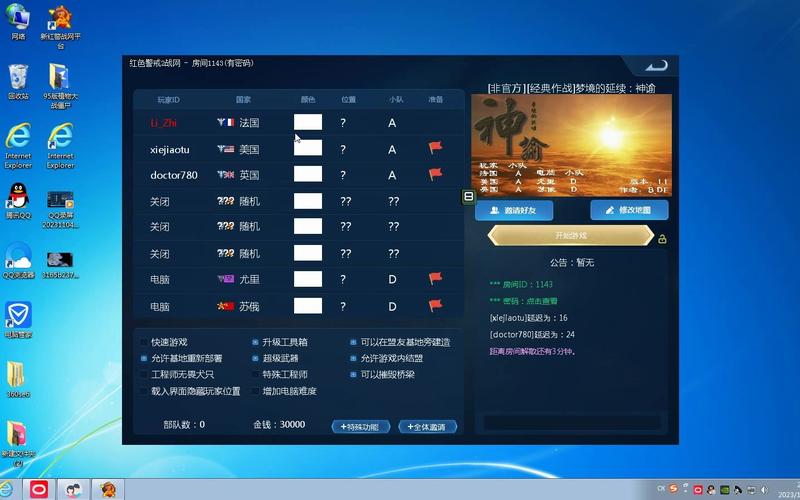Click 邀请好友 to invite friends
800x500 pixels.
coord(514,210)
